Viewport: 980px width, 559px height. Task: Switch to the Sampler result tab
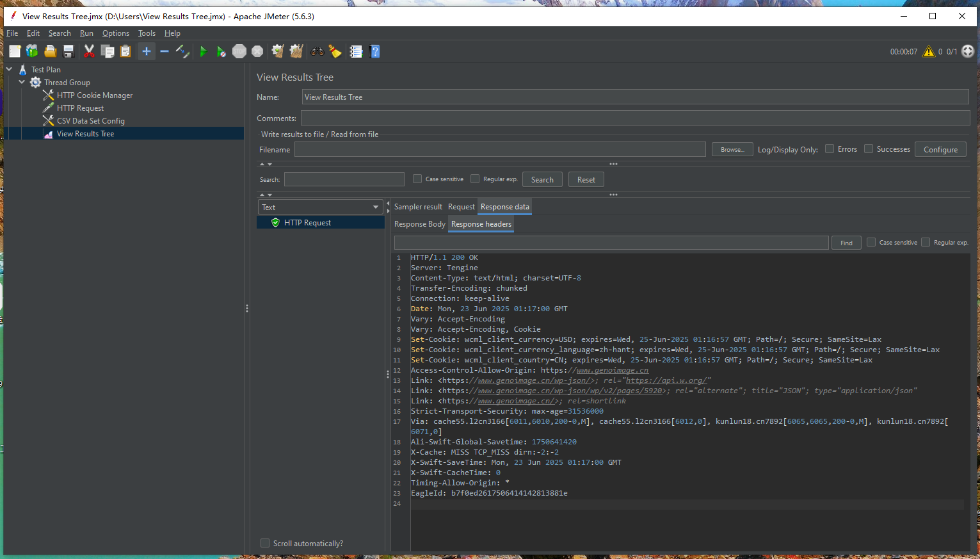[418, 207]
